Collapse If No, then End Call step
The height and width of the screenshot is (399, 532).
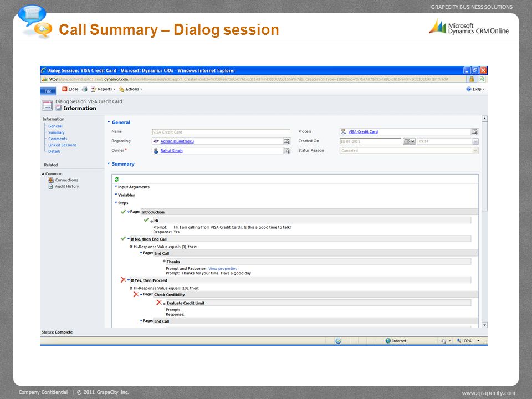tap(129, 239)
